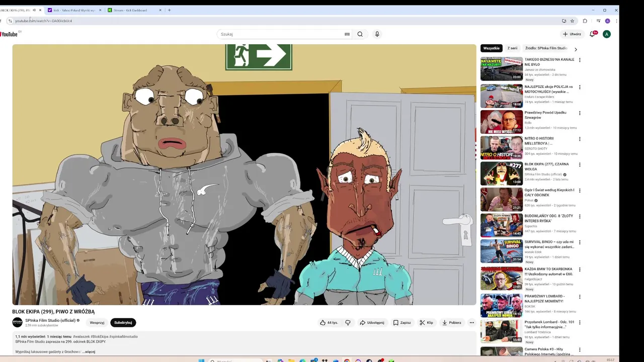Open the 'BLOK EKIPA (277), CZARNA WOŁGA' thumbnail
This screenshot has height=362, width=644.
tap(501, 173)
